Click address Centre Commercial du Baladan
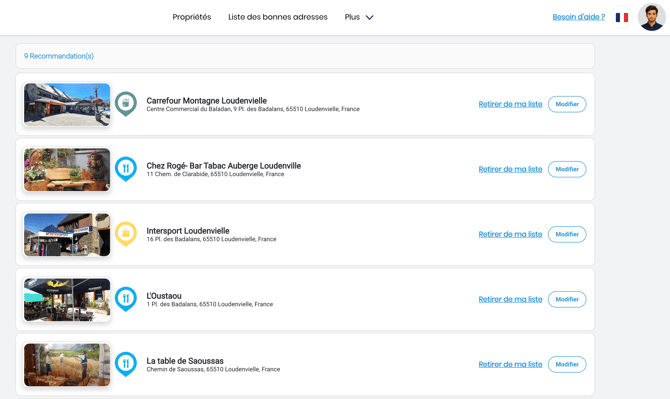This screenshot has height=399, width=670. pyautogui.click(x=253, y=109)
